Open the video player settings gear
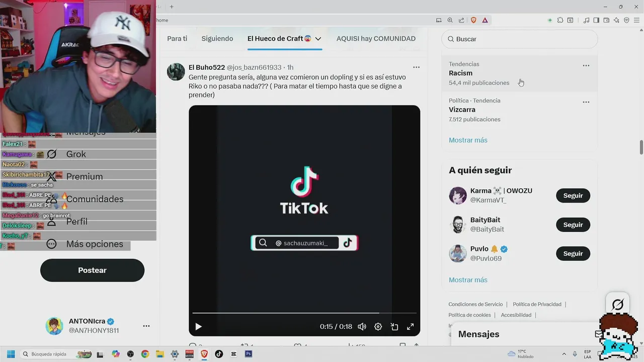 (378, 327)
